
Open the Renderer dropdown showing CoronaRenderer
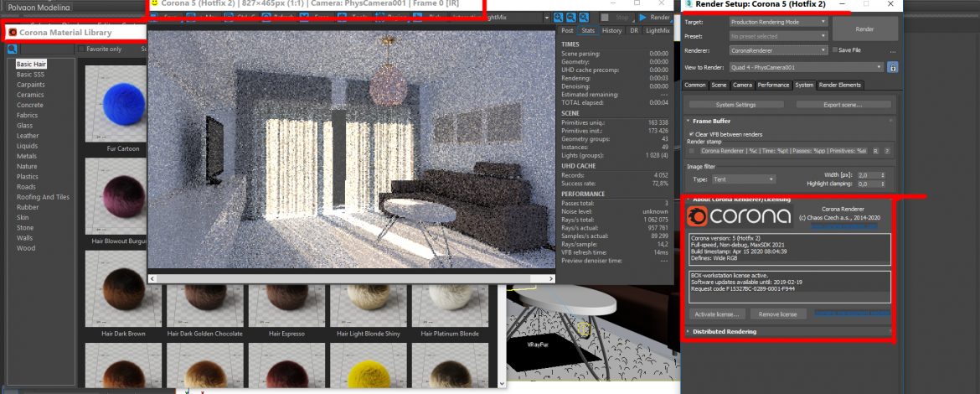[x=778, y=50]
